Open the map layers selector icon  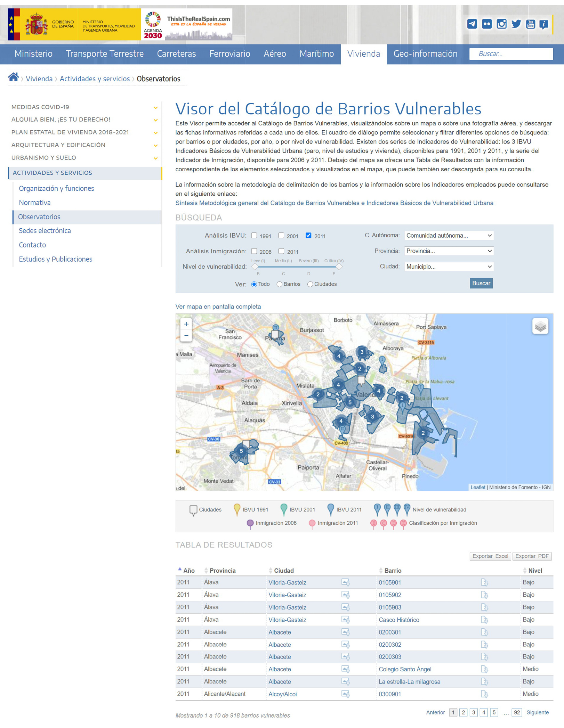coord(540,327)
